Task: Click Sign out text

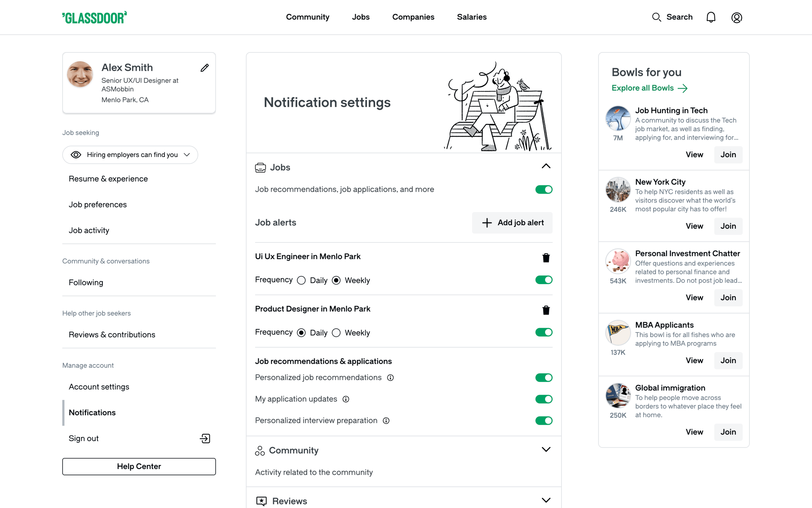Action: point(84,439)
